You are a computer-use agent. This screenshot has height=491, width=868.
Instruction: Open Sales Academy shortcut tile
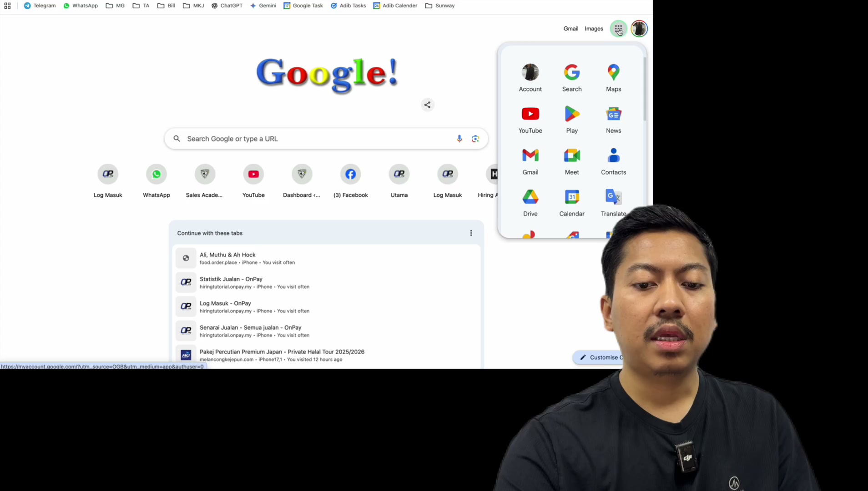[205, 181]
